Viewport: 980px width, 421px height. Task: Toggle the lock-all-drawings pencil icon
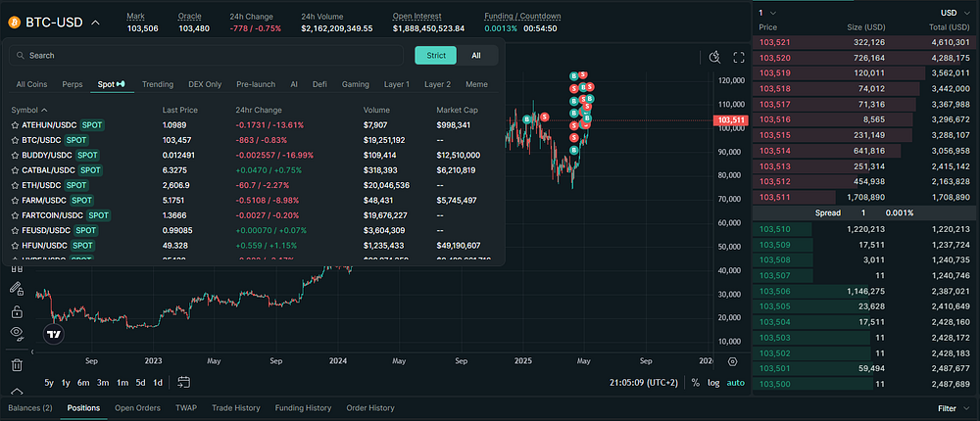[17, 289]
